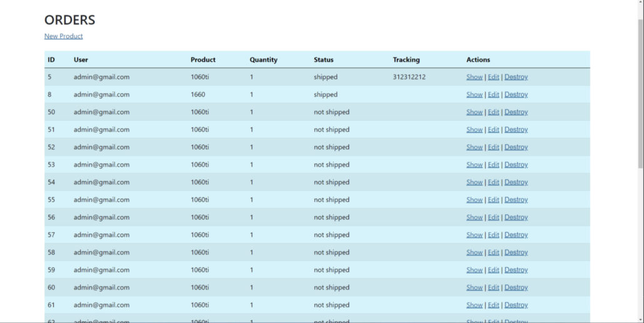Click the Actions column header

point(478,59)
